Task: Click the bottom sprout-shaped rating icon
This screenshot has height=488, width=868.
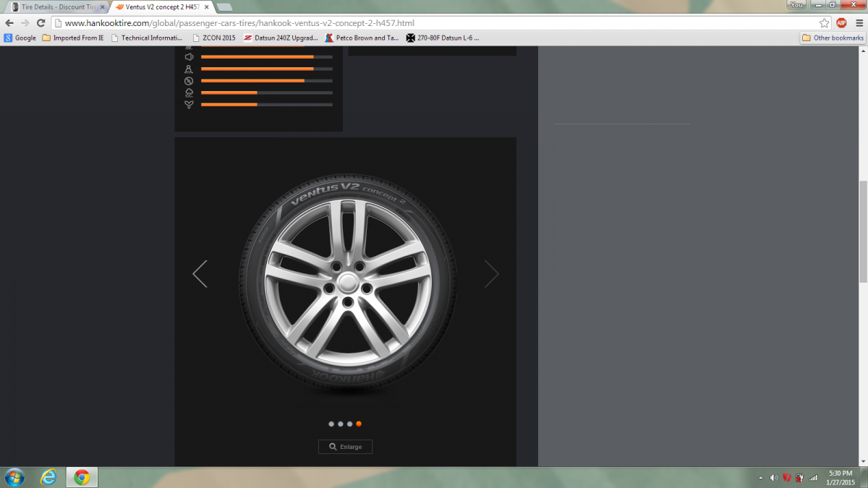Action: coord(189,105)
